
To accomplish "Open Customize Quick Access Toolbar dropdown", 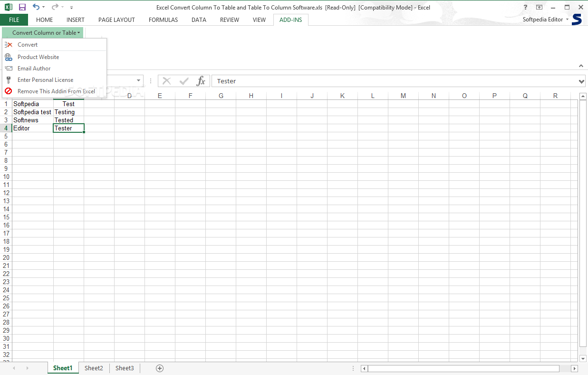I will click(x=71, y=8).
